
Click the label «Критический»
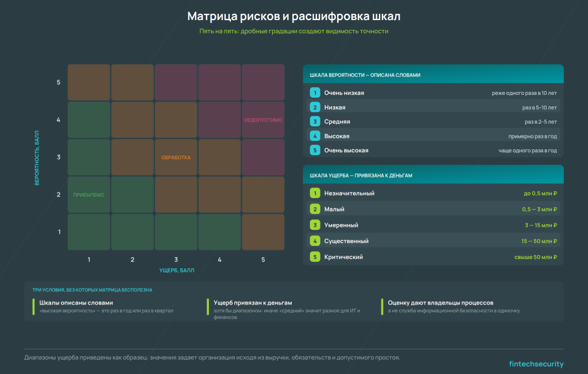tap(343, 257)
